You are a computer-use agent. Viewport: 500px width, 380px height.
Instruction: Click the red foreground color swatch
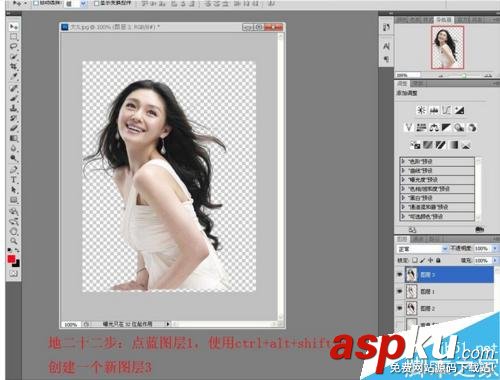tap(12, 259)
